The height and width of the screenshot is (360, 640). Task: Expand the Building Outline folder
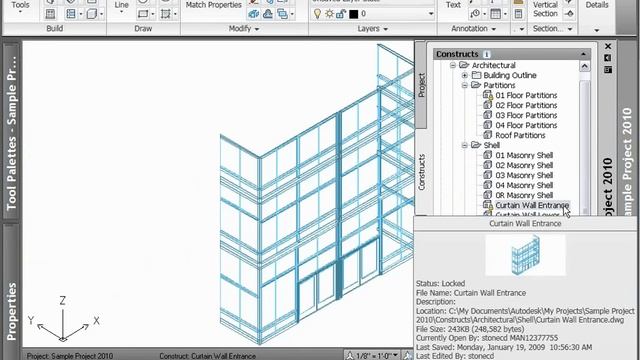(464, 75)
